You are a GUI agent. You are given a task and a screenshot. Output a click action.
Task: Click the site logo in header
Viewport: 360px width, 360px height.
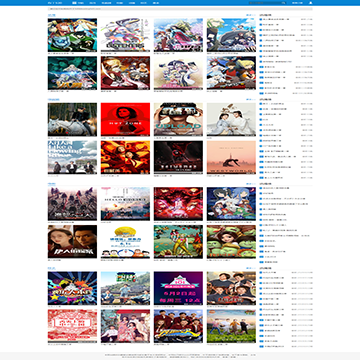(53, 3)
